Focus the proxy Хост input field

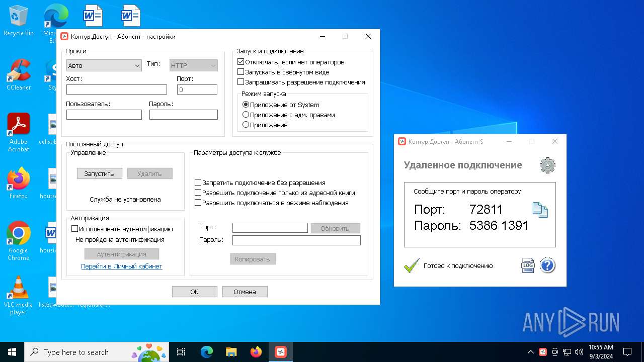tap(117, 89)
